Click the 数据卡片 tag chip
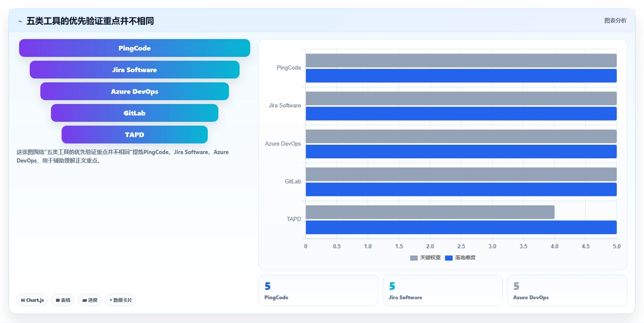The height and width of the screenshot is (323, 644). point(121,300)
